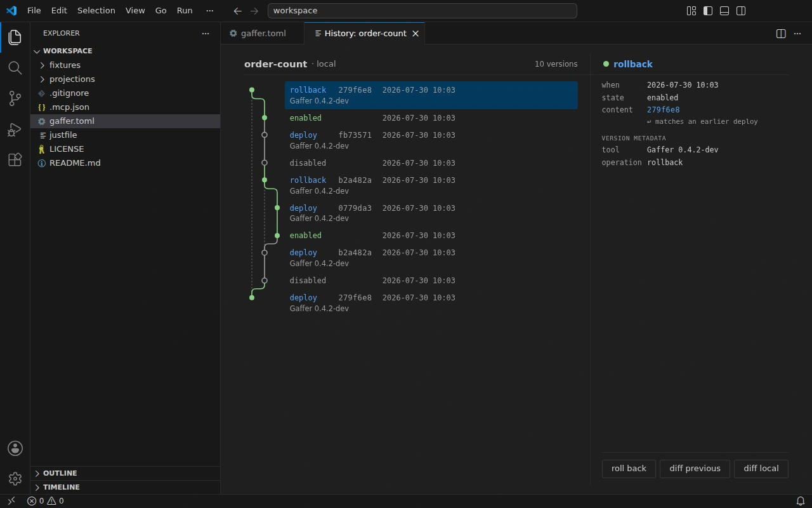The width and height of the screenshot is (812, 508).
Task: Select the rollback 279f6e8 version row
Action: pyautogui.click(x=431, y=95)
